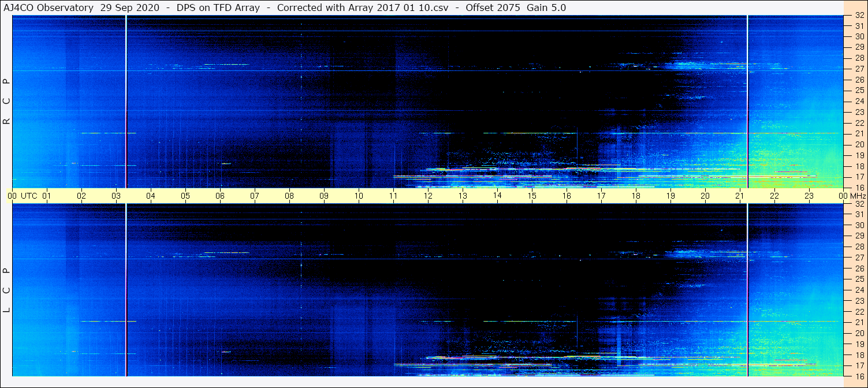Click the RCP panel's 21 MHz scale label
This screenshot has height=388, width=868.
(x=859, y=133)
